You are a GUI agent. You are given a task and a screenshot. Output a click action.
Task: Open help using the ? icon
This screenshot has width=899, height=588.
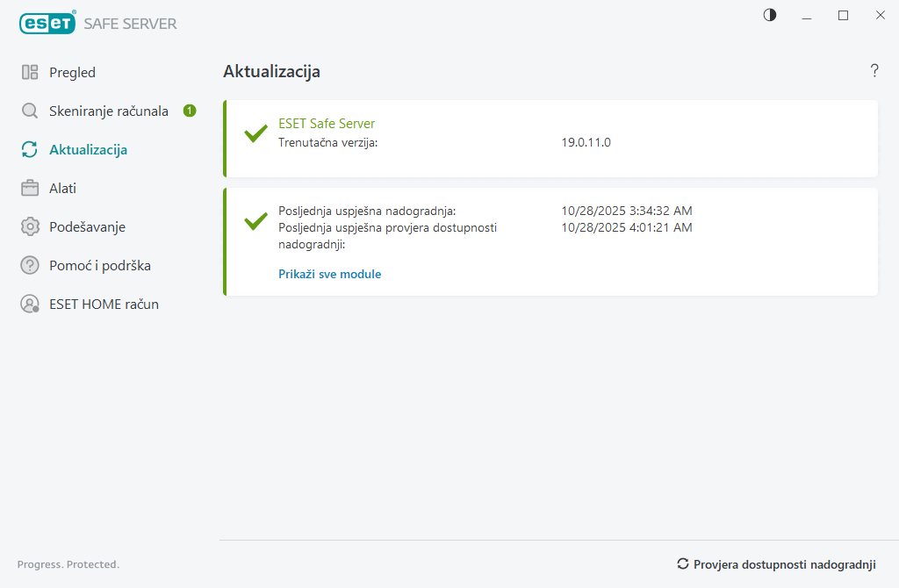[x=874, y=71]
